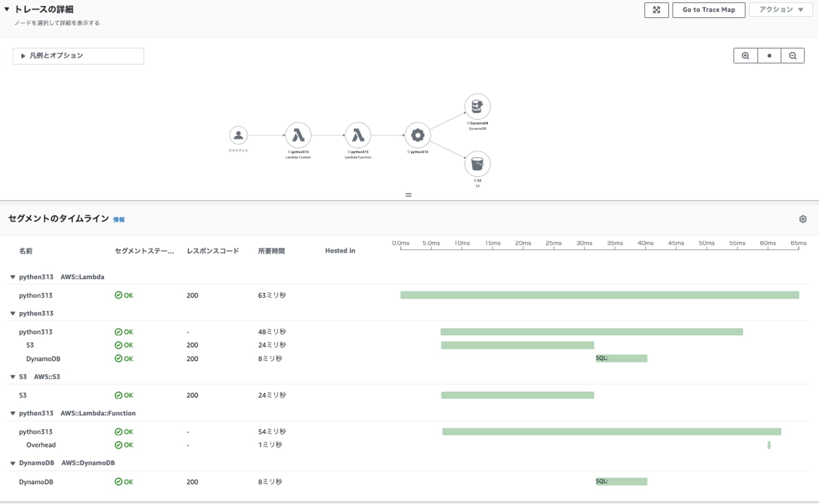Collapse the トレースの詳細 section
The image size is (819, 504).
7,9
